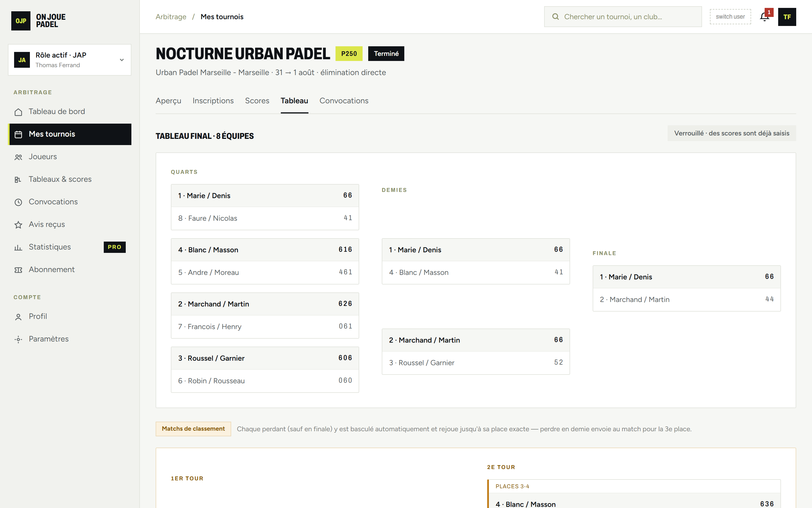Click the On Joue Padel brand name

(x=51, y=21)
